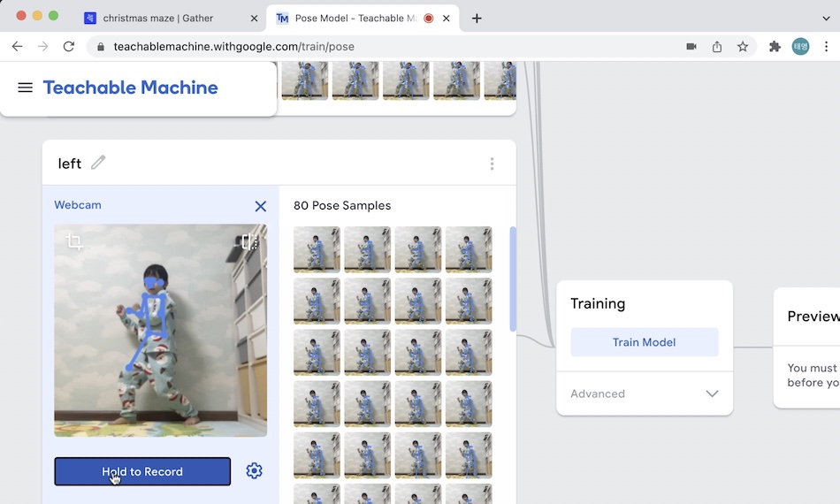Open the Teachable Machine hamburger menu
840x504 pixels.
pyautogui.click(x=25, y=88)
